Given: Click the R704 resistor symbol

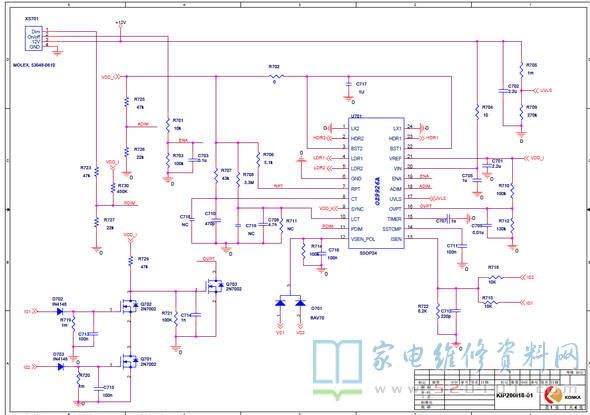Looking at the screenshot, I should click(477, 112).
